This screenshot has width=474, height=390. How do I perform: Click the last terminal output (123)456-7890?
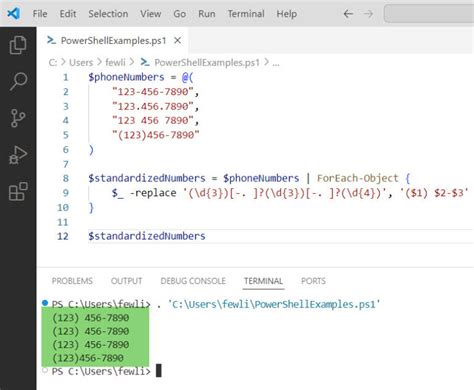click(x=88, y=358)
